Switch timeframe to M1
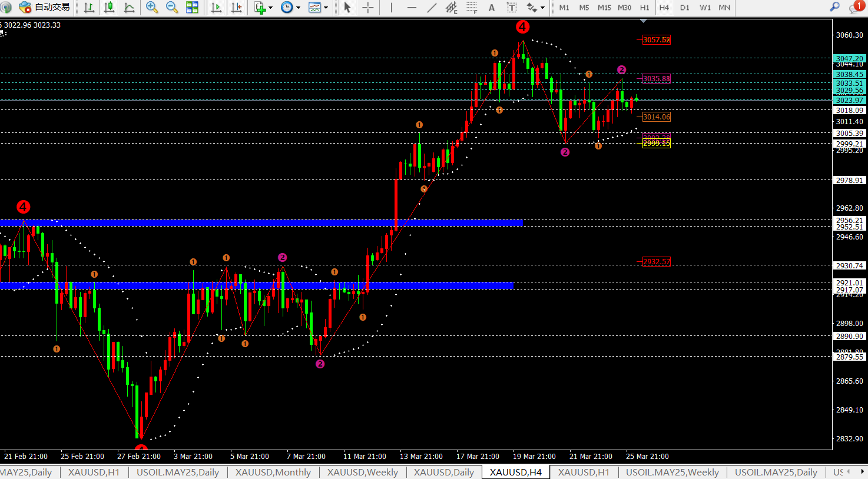 coord(564,8)
